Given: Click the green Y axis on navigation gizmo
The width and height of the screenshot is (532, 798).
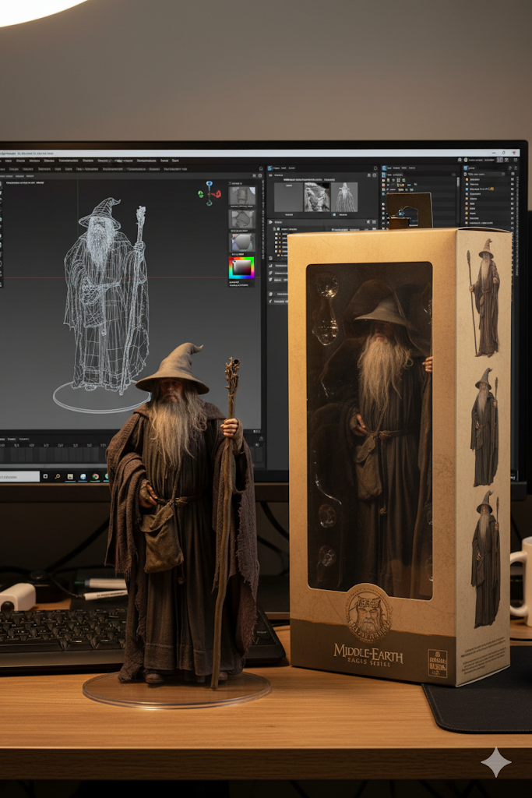Looking at the screenshot, I should tap(201, 194).
